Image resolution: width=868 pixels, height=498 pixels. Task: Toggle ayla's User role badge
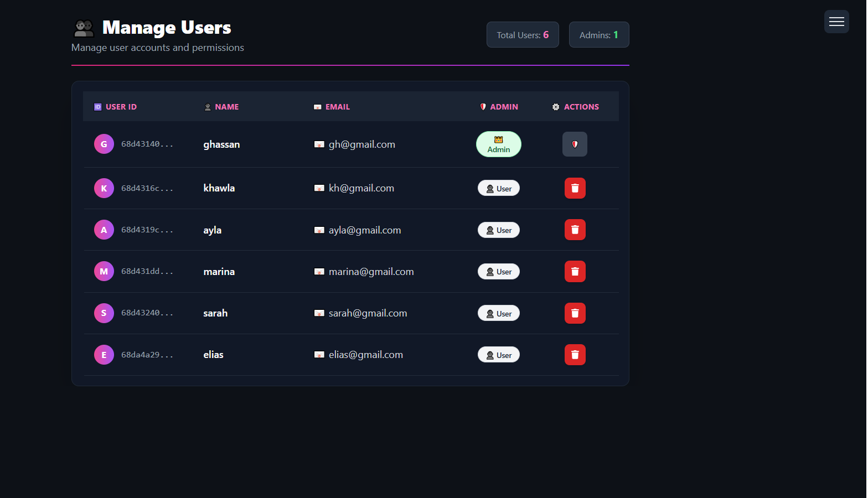pos(499,230)
